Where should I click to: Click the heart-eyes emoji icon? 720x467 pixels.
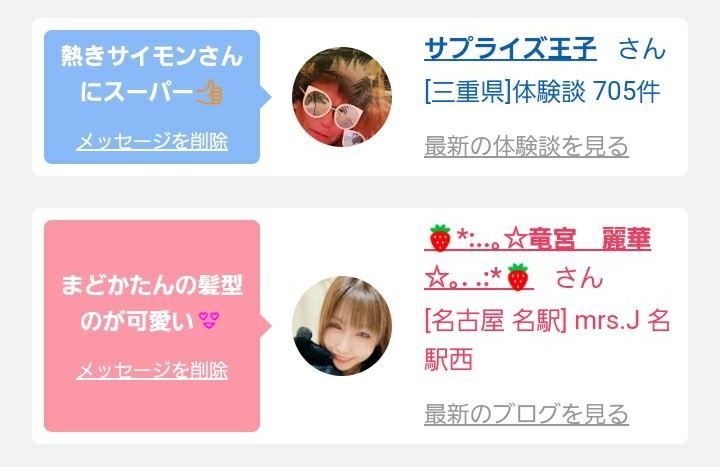click(209, 320)
